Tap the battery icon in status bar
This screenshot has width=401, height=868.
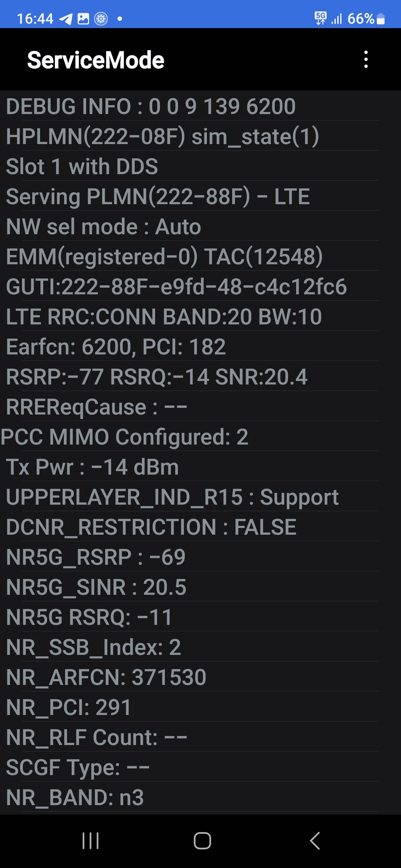click(x=381, y=19)
